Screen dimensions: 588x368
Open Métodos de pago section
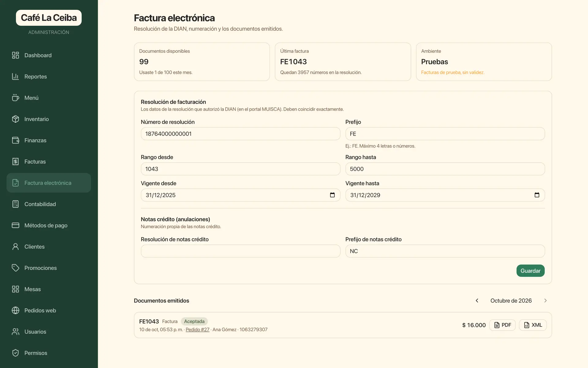click(49, 225)
